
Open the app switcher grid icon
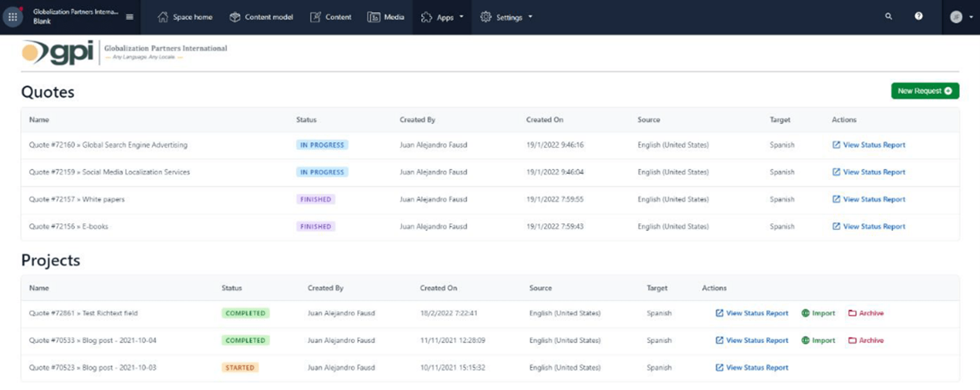coord(13,17)
